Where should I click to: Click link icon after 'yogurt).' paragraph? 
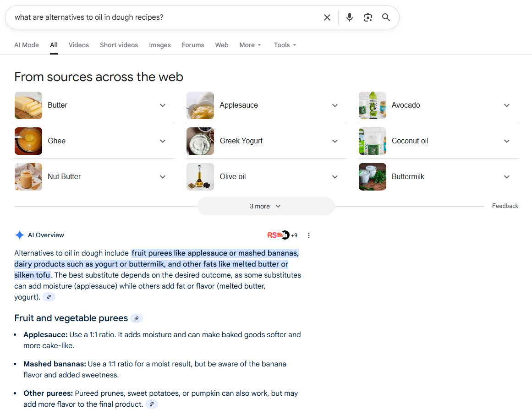coord(49,297)
